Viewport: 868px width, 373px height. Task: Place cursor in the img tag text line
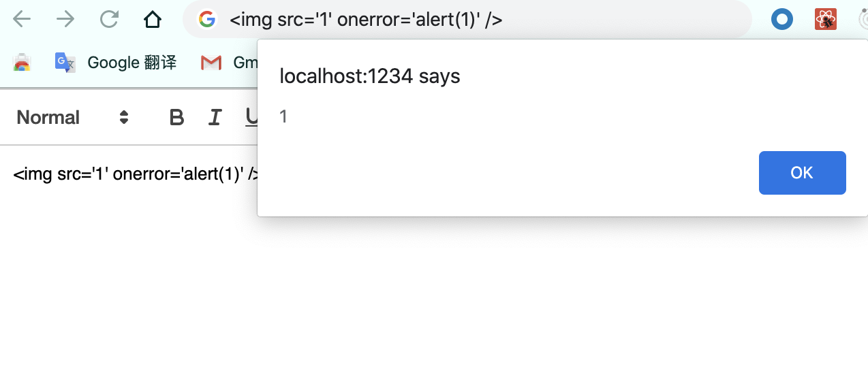coord(136,174)
